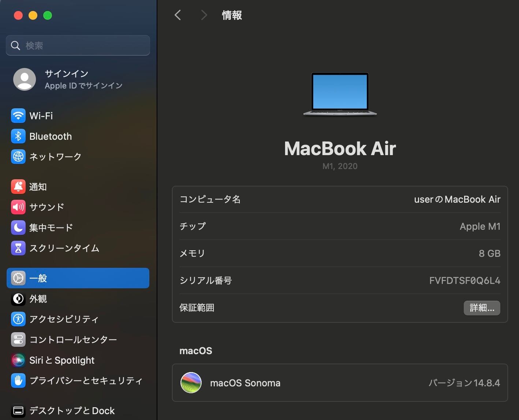This screenshot has width=519, height=420.
Task: Click the computer name value userのMacBook Air
Action: [x=457, y=199]
